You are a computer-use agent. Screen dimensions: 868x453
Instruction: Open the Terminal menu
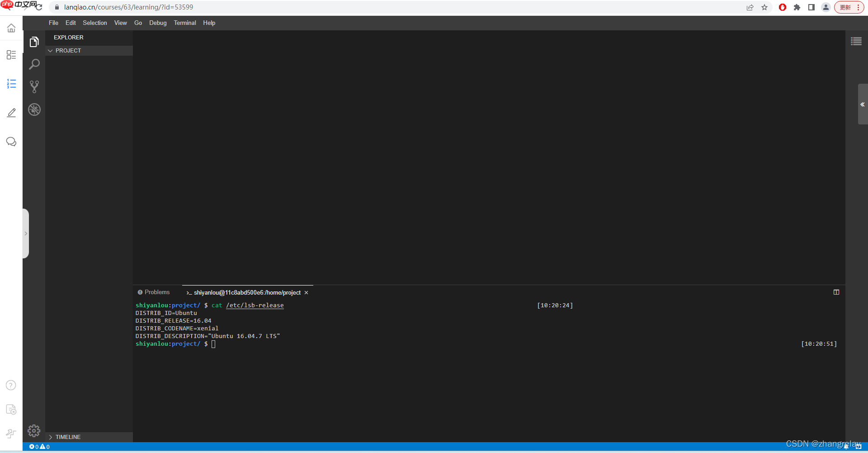click(184, 23)
